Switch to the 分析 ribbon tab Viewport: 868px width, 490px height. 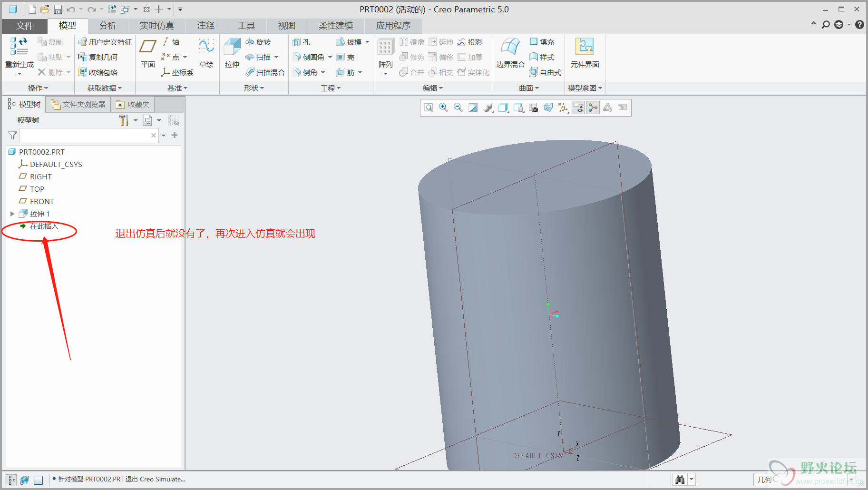click(x=107, y=26)
